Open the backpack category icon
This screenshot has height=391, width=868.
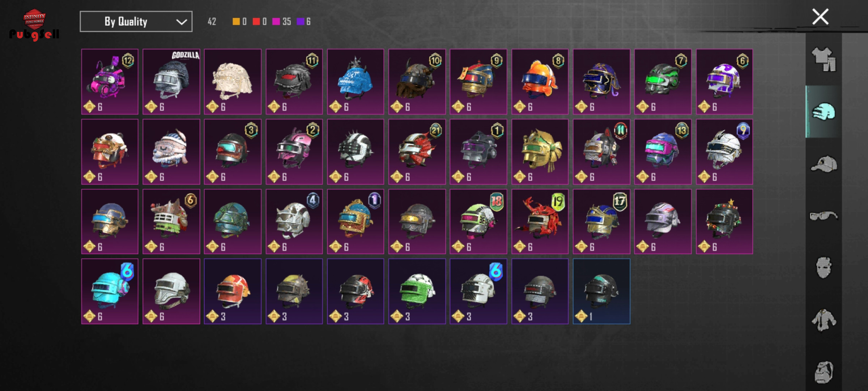(x=824, y=372)
